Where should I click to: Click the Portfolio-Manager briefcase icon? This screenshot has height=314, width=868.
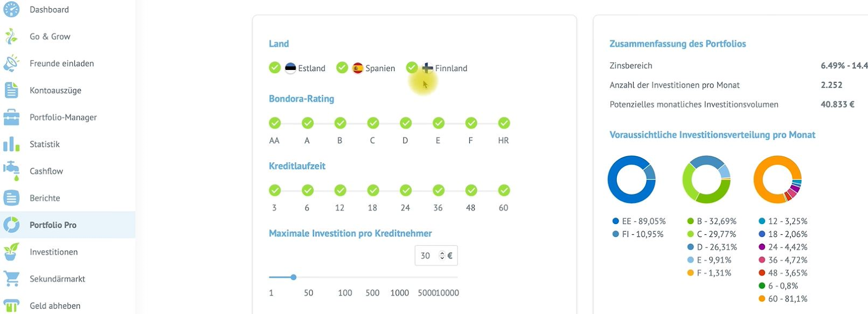(x=11, y=117)
